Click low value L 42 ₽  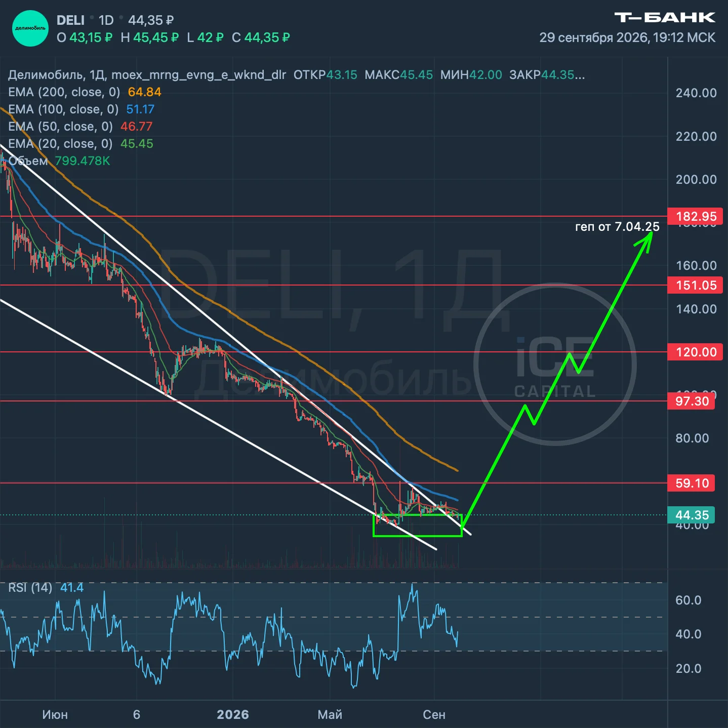[205, 37]
